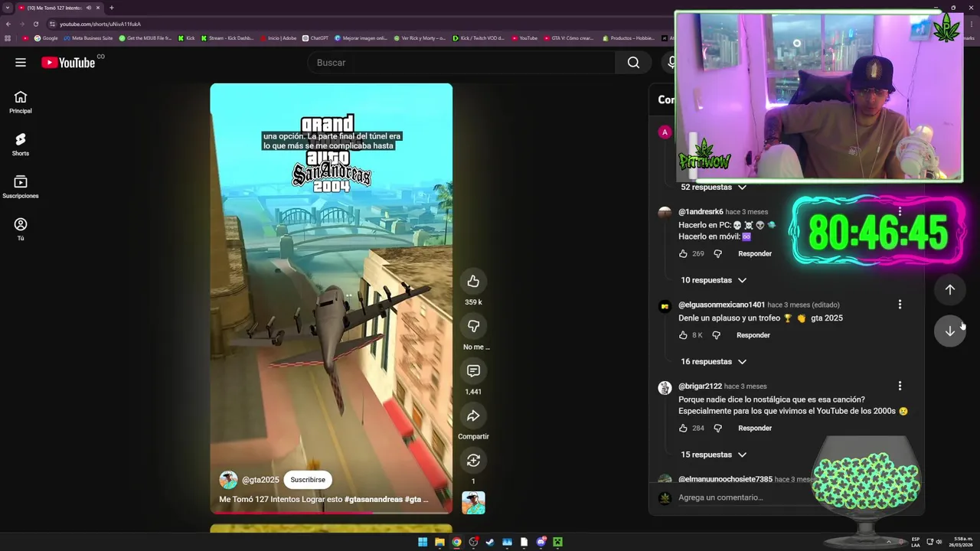This screenshot has width=980, height=551.
Task: Click the search magnifier button
Action: click(x=633, y=63)
